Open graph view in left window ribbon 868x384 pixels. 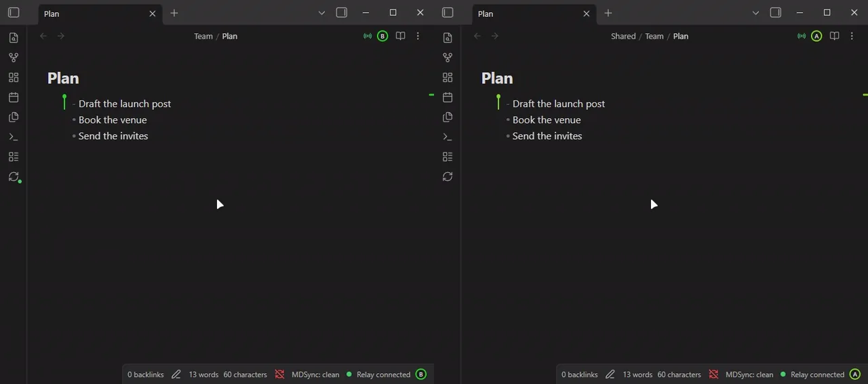tap(14, 58)
